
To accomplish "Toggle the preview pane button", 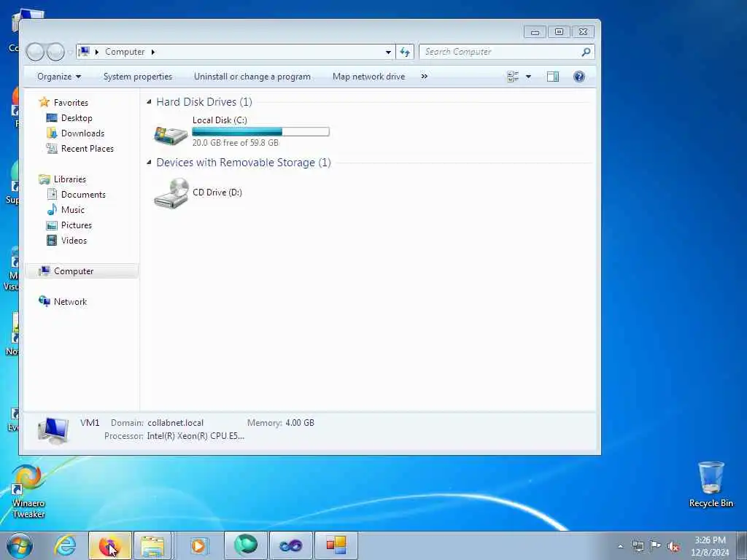I will 553,77.
